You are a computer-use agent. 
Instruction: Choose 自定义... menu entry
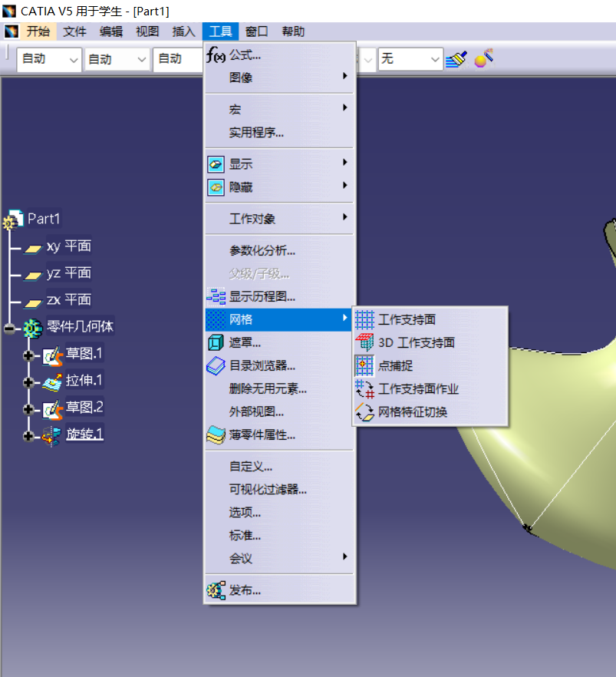(279, 467)
